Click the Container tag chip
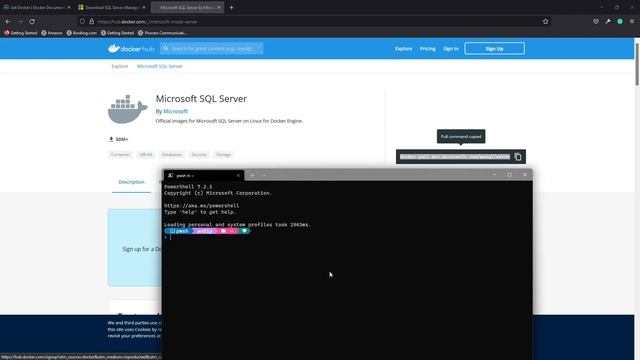The image size is (640, 360). click(120, 155)
